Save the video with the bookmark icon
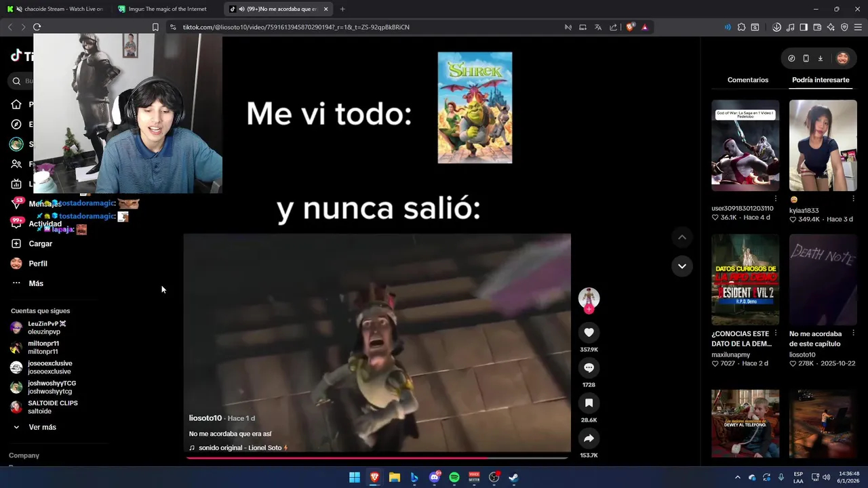 pyautogui.click(x=589, y=403)
